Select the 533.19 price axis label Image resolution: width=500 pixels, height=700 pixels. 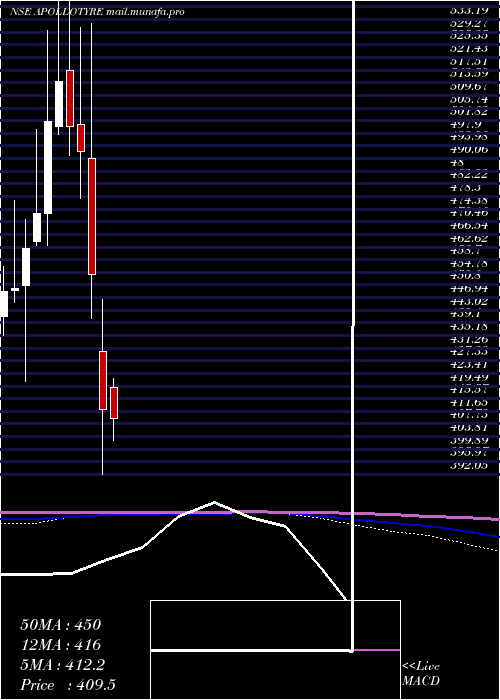(x=469, y=11)
